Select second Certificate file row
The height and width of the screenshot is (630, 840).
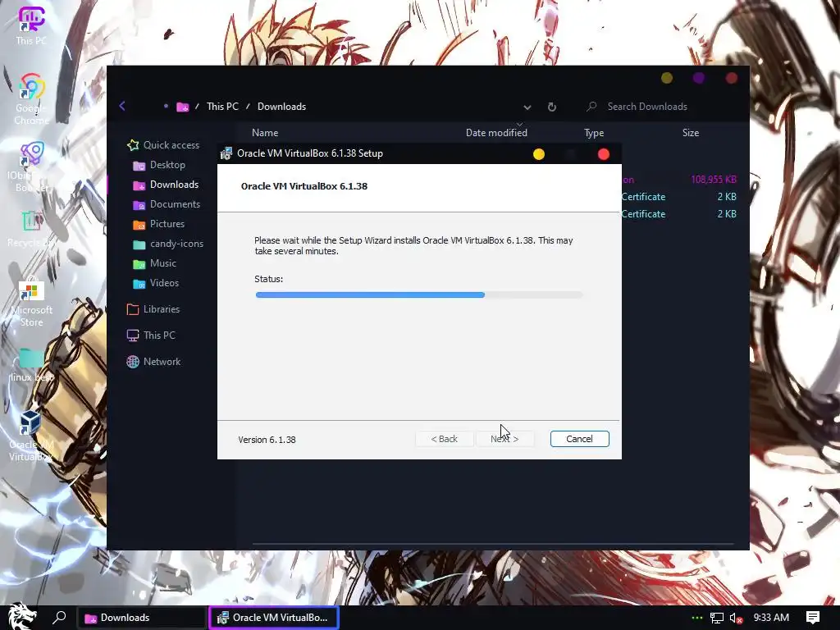coord(678,214)
